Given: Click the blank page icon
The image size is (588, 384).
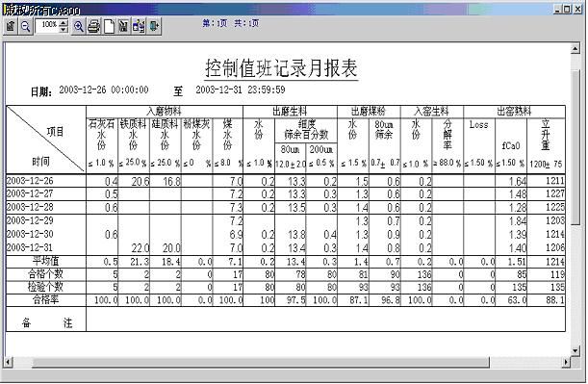Looking at the screenshot, I should (x=109, y=26).
